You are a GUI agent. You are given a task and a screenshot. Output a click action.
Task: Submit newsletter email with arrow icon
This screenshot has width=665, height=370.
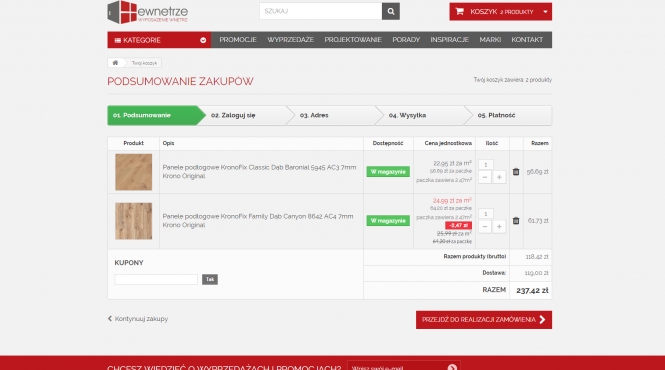coord(452,367)
